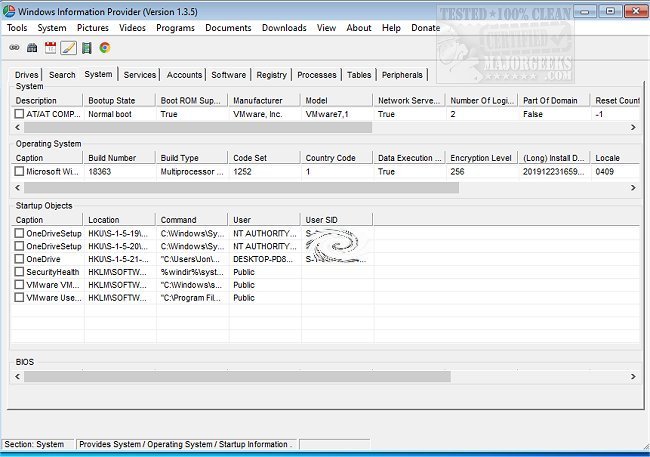
Task: Click left scroll arrow of BIOS section
Action: (x=17, y=377)
